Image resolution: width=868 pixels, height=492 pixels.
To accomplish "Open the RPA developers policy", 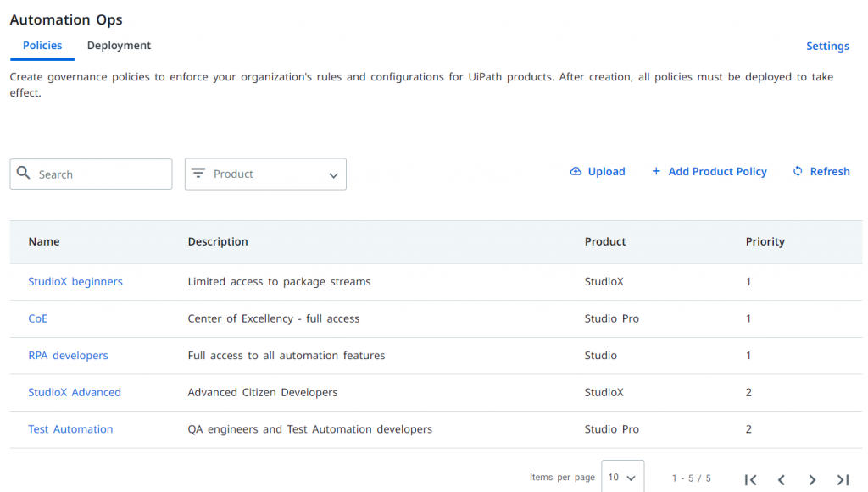I will coord(68,356).
